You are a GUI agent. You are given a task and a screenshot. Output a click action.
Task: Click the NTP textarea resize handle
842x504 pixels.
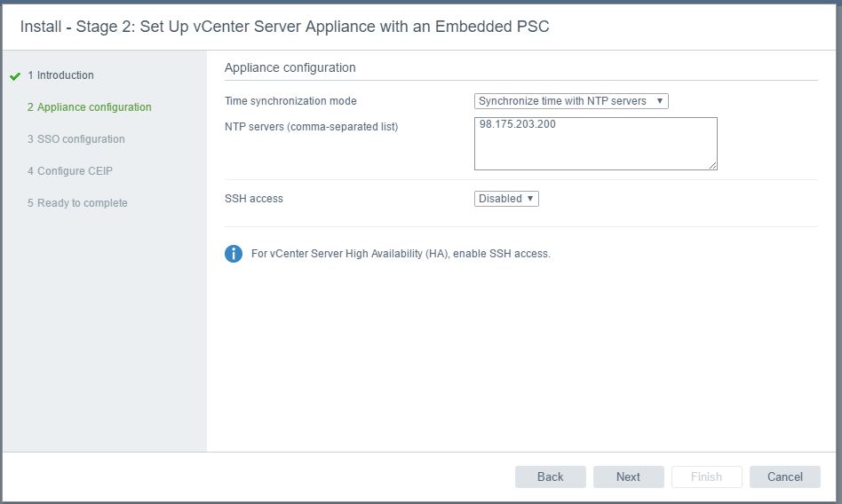[712, 165]
